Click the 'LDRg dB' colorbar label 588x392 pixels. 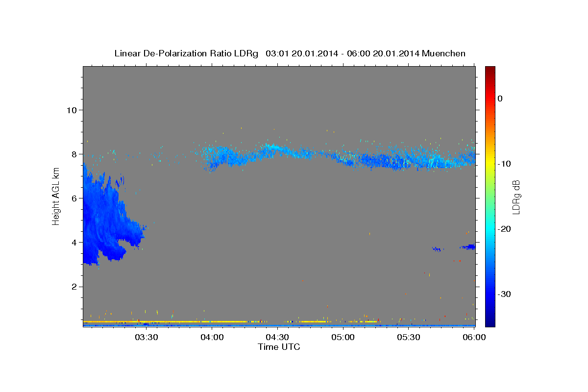coord(515,197)
